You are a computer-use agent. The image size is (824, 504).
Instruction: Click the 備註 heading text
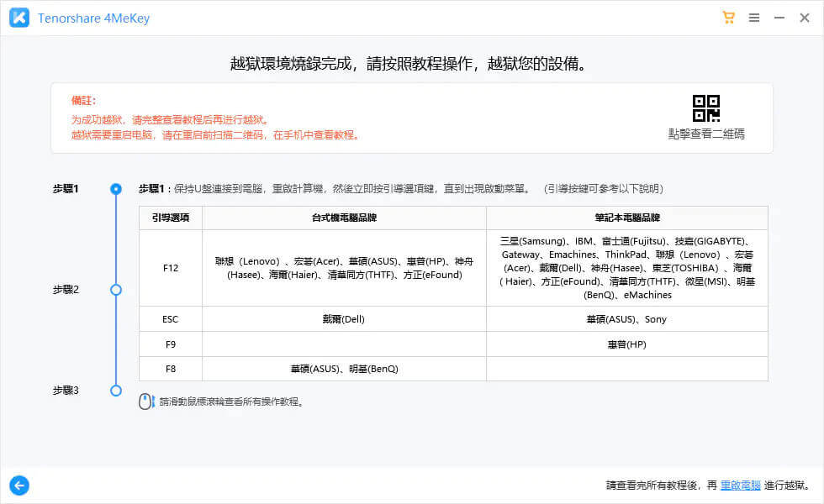[x=83, y=100]
